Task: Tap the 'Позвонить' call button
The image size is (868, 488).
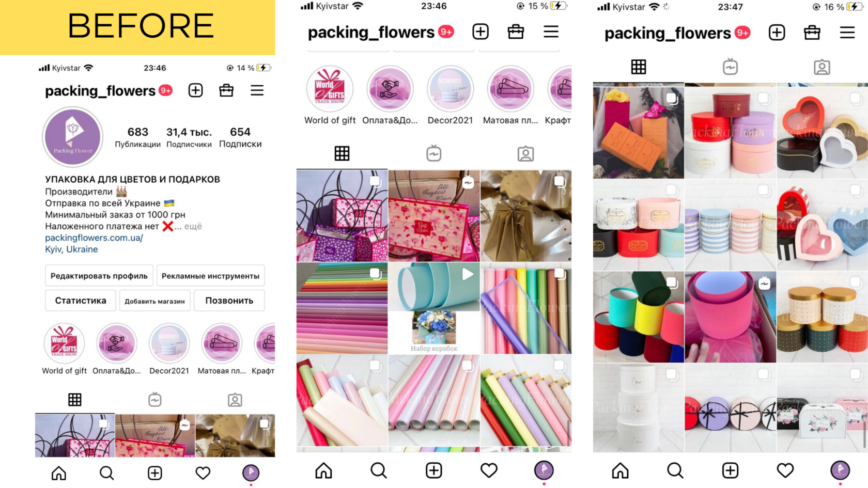Action: click(x=229, y=301)
